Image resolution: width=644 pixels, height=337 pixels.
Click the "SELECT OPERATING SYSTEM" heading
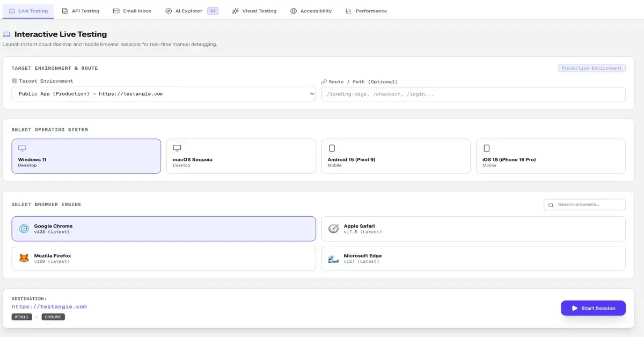(50, 130)
